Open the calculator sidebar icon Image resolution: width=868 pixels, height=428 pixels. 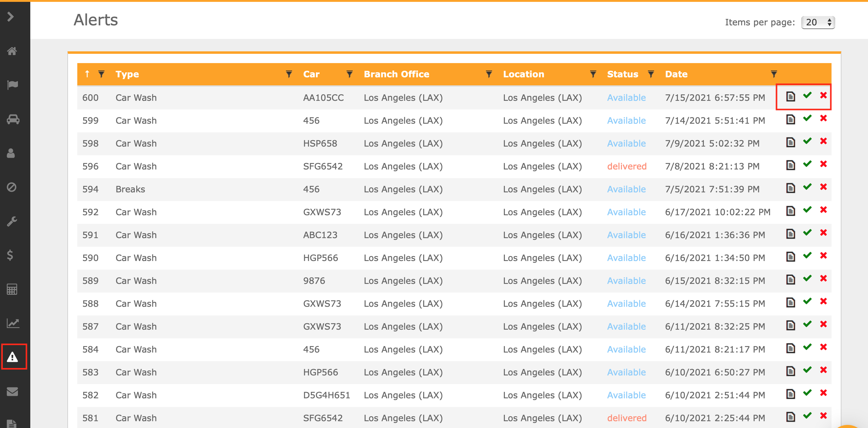pyautogui.click(x=12, y=289)
